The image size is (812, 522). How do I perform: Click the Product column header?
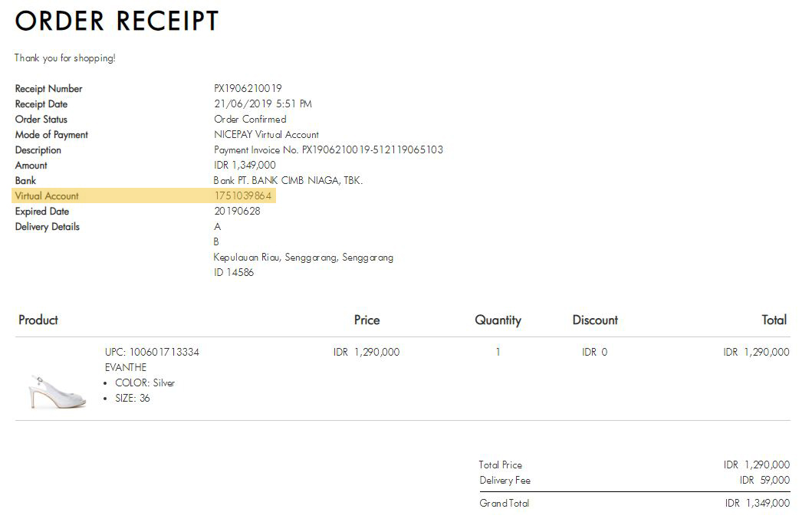pos(38,320)
